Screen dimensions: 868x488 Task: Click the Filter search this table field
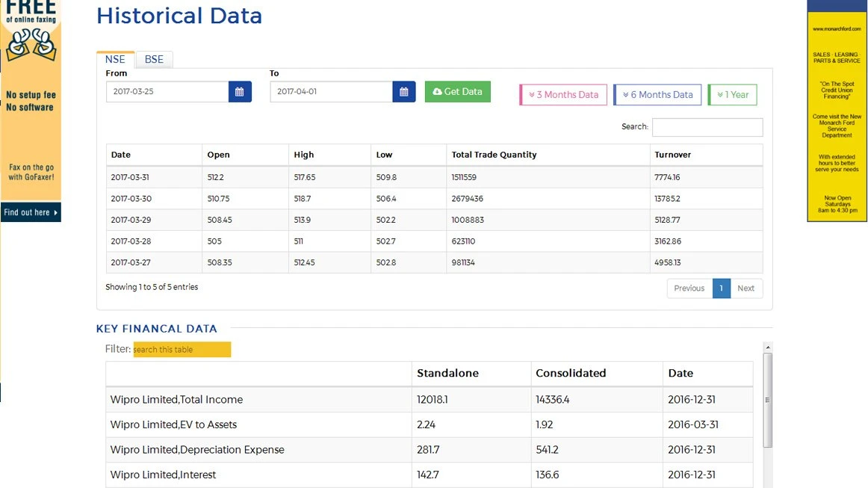182,350
